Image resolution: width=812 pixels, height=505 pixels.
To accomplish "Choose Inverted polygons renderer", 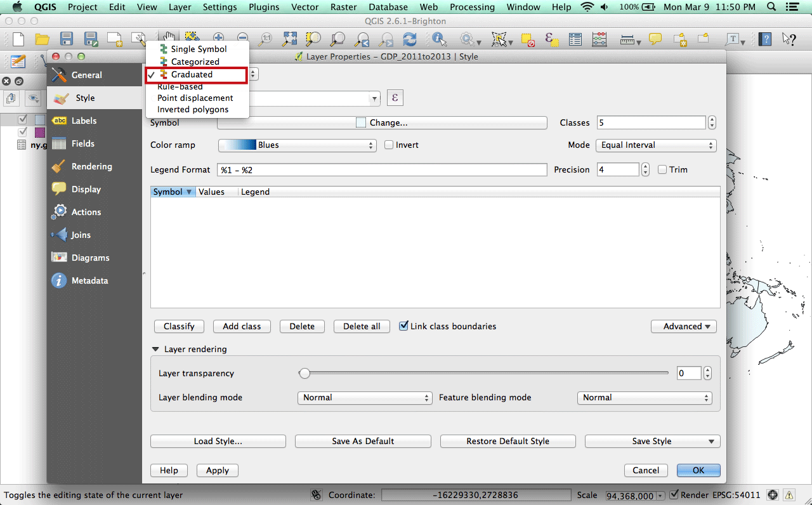I will [x=193, y=109].
